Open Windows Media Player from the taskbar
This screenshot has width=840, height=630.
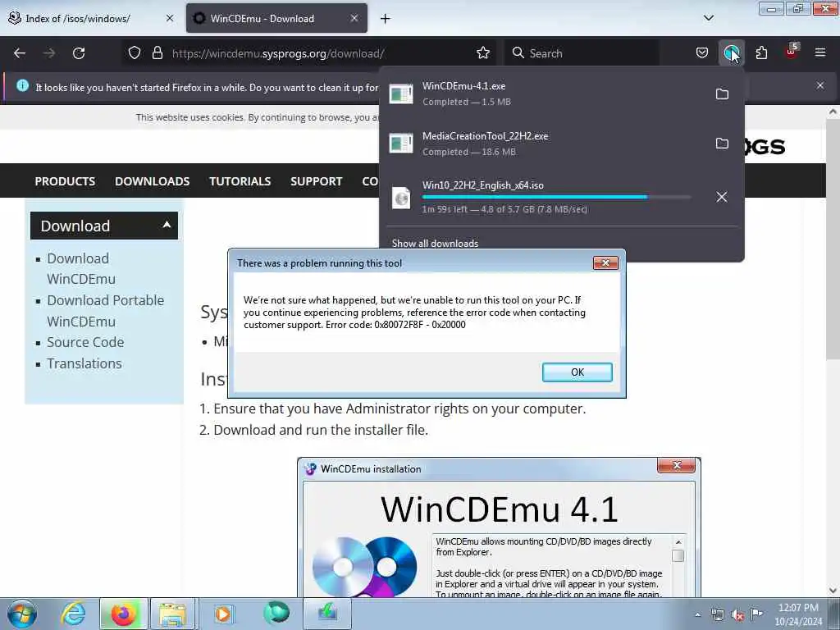pyautogui.click(x=223, y=614)
